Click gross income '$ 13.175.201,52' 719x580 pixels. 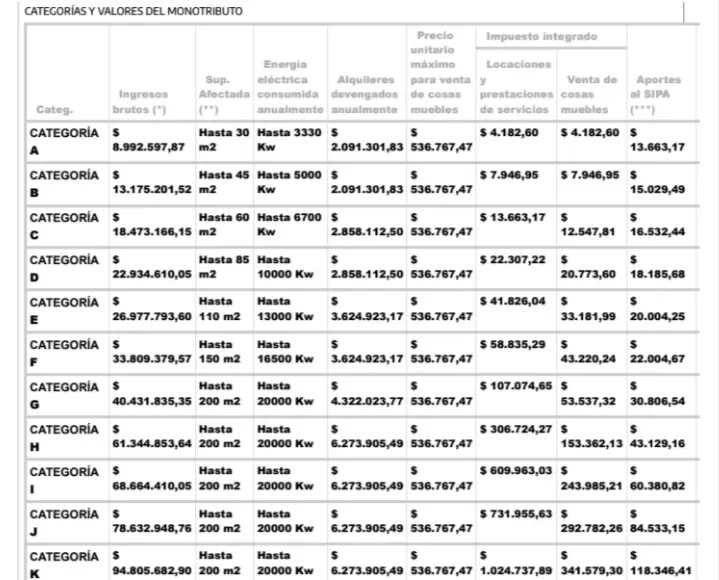[x=152, y=182]
